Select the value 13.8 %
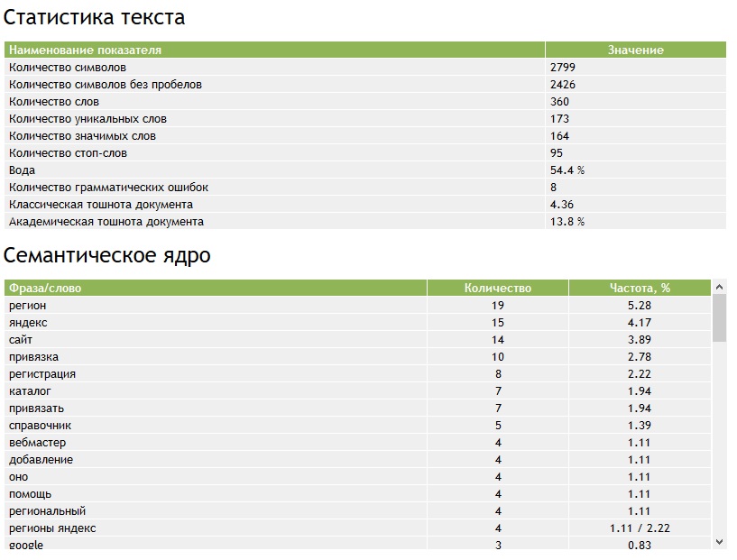This screenshot has height=560, width=737. tap(567, 222)
